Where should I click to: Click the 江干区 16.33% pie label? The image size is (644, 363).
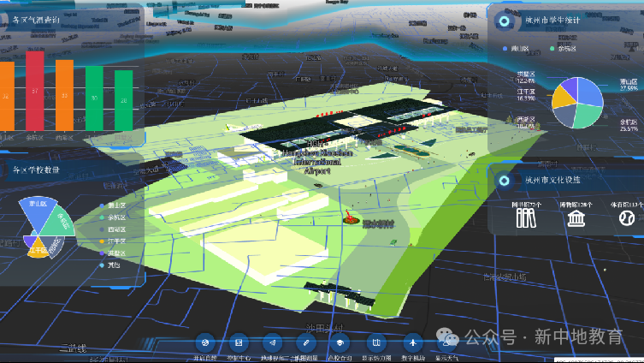[526, 95]
